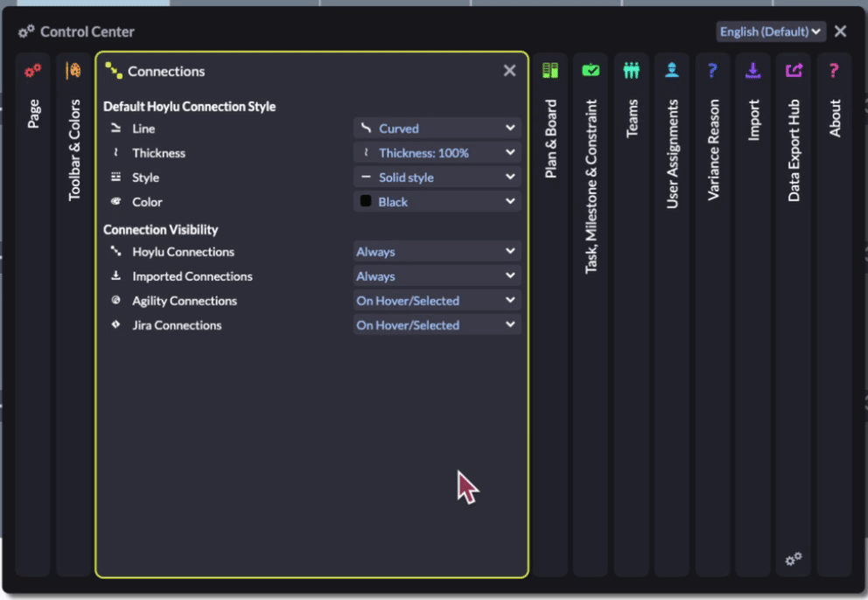Click the Agility Connections row icon
The image size is (868, 600).
pos(115,300)
